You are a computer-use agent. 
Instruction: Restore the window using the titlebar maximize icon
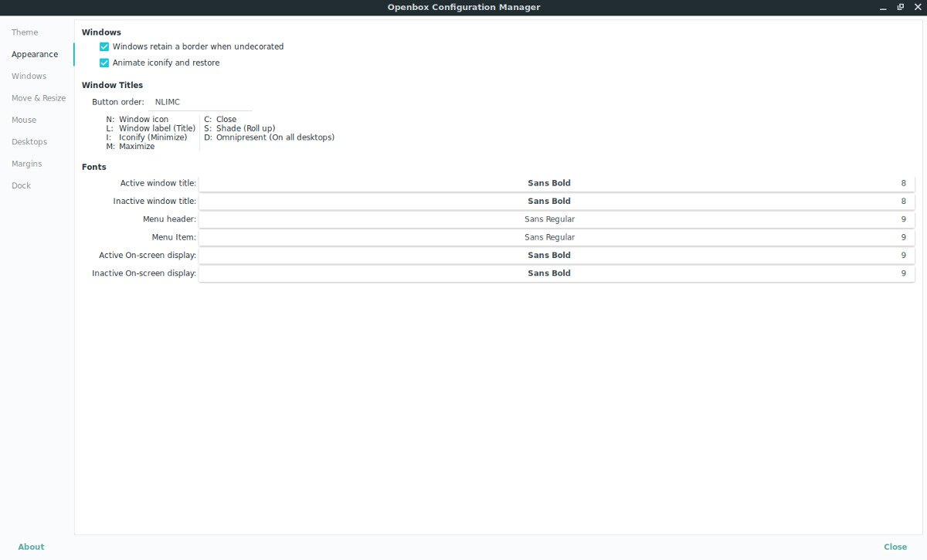pyautogui.click(x=901, y=7)
